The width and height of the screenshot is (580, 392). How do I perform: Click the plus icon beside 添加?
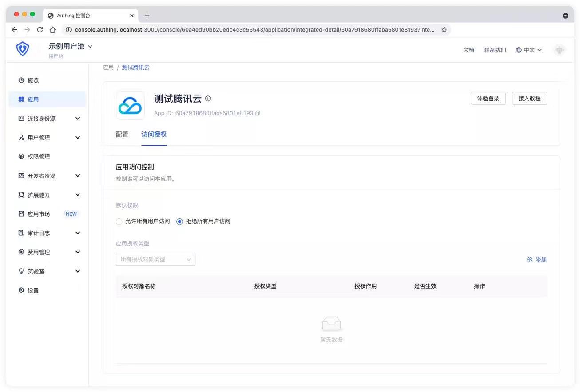pos(529,260)
